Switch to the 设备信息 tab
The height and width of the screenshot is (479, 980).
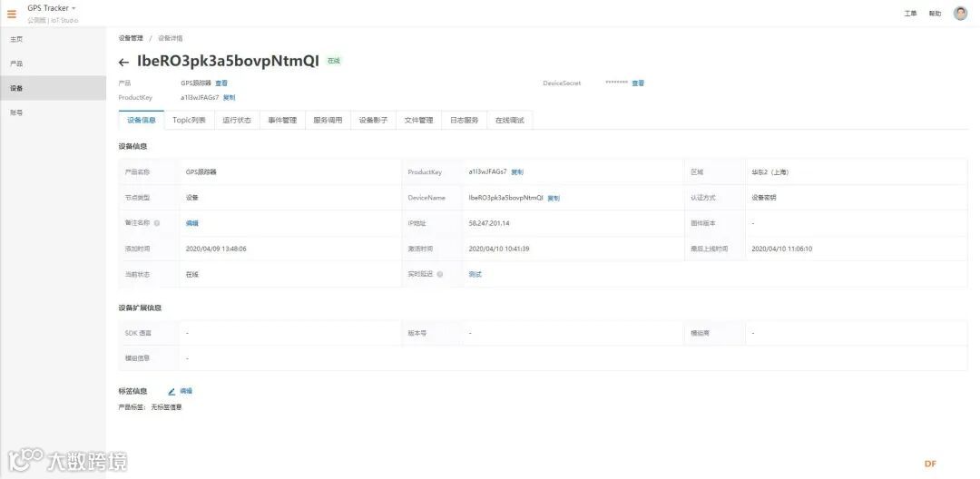pyautogui.click(x=142, y=121)
